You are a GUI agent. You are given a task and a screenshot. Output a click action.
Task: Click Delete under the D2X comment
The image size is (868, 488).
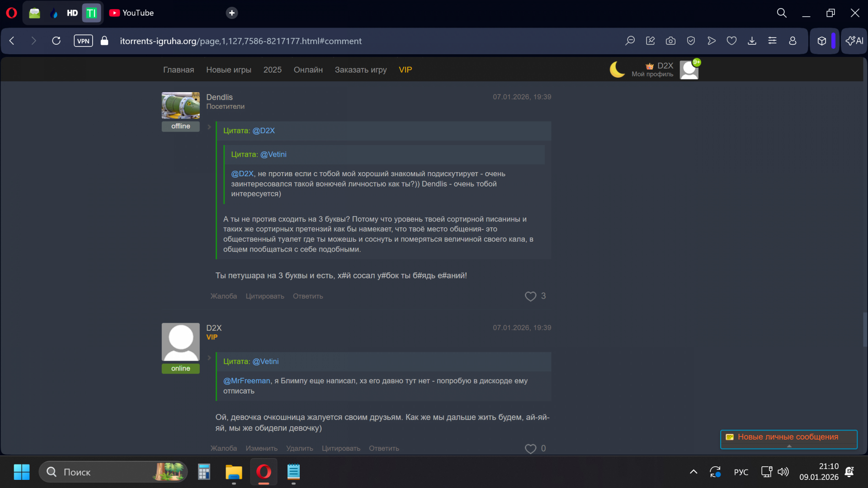point(299,448)
